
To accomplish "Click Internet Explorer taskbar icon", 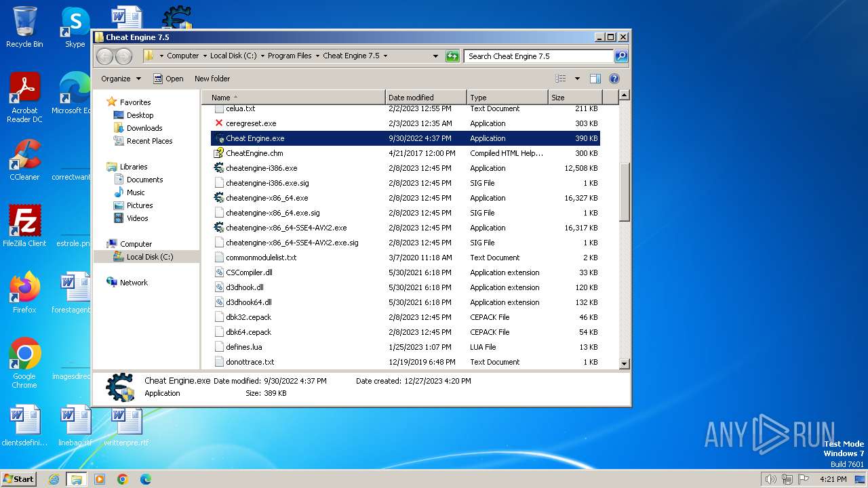I will pyautogui.click(x=54, y=479).
